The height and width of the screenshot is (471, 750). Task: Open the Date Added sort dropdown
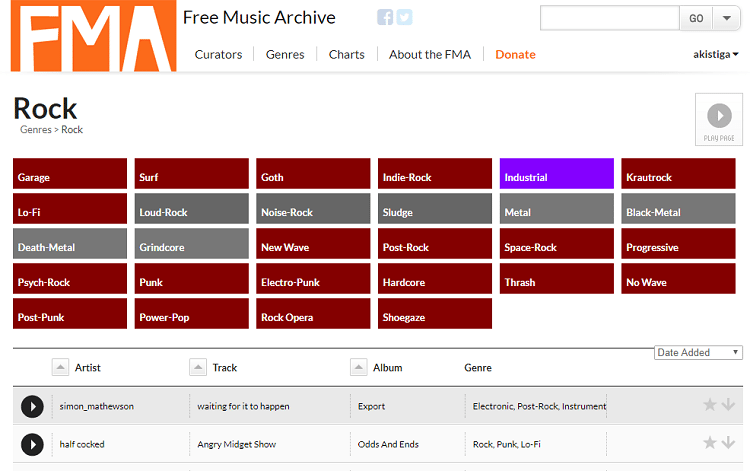pos(698,352)
